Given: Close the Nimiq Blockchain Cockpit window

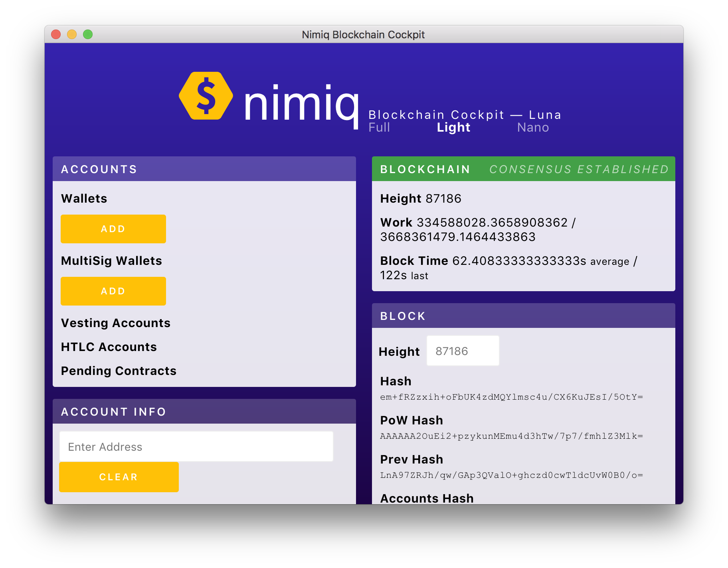Looking at the screenshot, I should click(56, 34).
